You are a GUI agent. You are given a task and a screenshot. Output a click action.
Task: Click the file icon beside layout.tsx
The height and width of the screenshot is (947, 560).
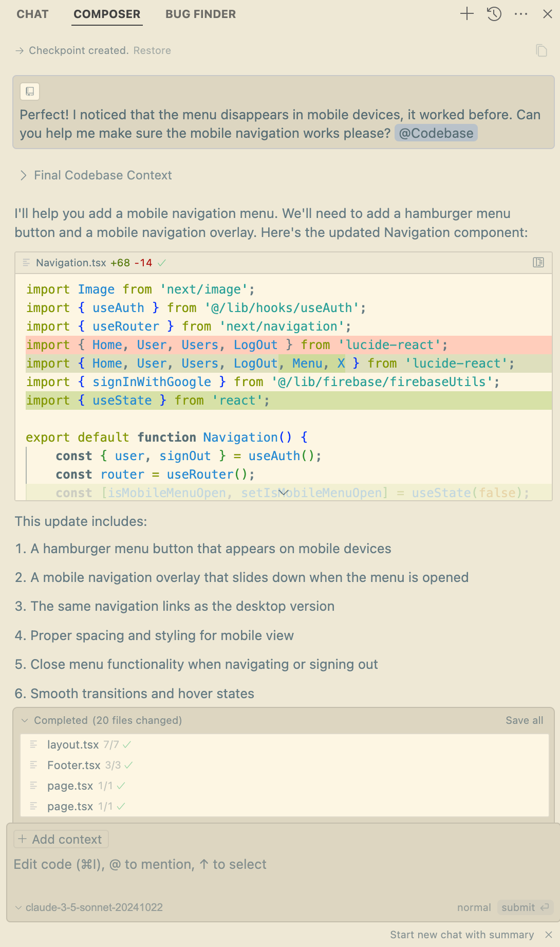[33, 744]
